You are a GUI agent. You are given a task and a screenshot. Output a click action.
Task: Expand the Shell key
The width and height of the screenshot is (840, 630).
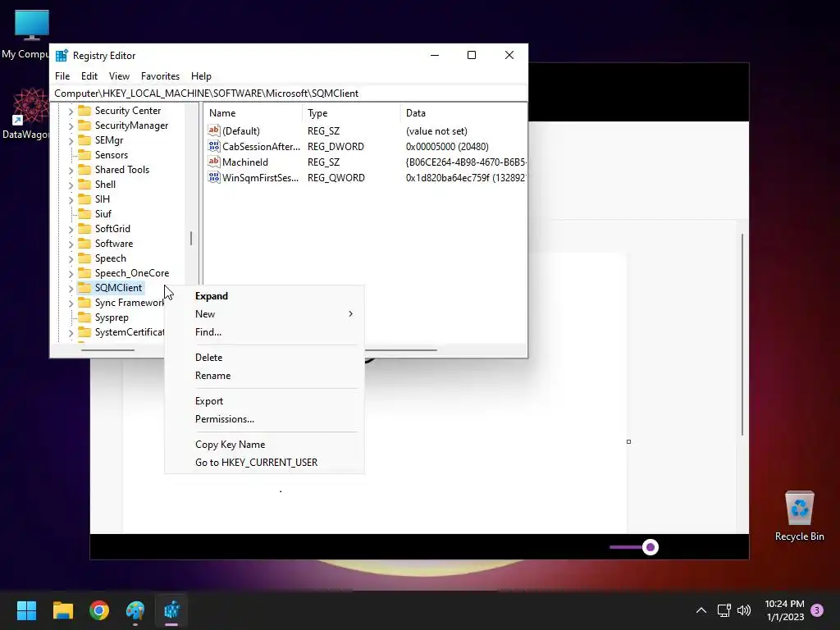[x=71, y=185]
